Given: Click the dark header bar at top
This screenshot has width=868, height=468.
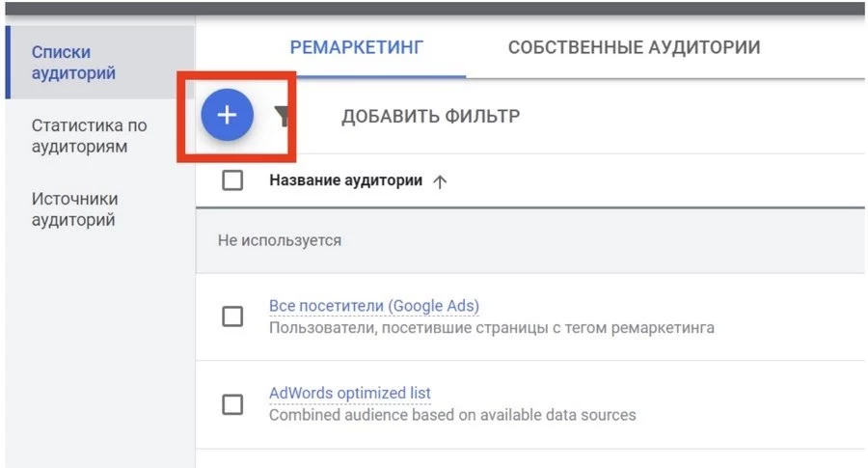Looking at the screenshot, I should (434, 7).
